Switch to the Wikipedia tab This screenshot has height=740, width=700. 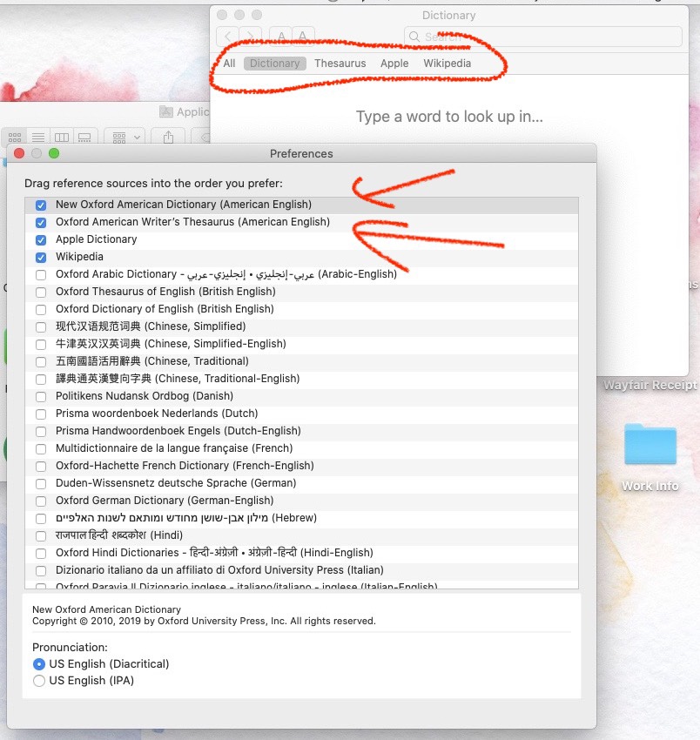click(x=447, y=64)
